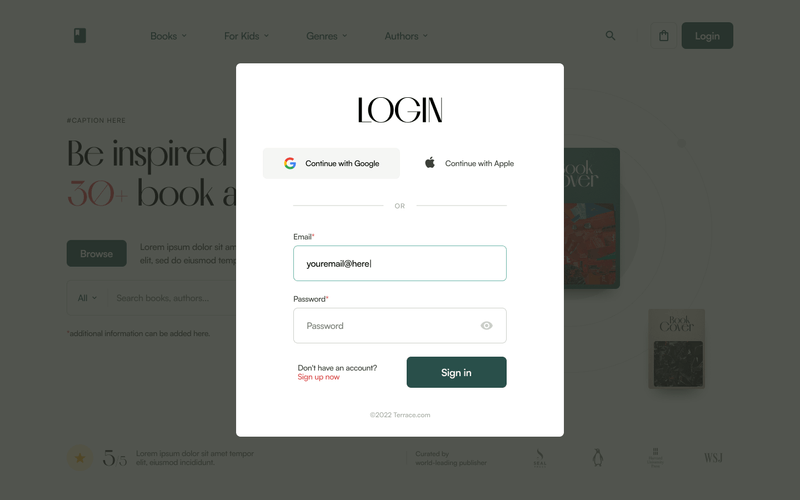Focus the Password input field
This screenshot has height=500, width=800.
[400, 326]
